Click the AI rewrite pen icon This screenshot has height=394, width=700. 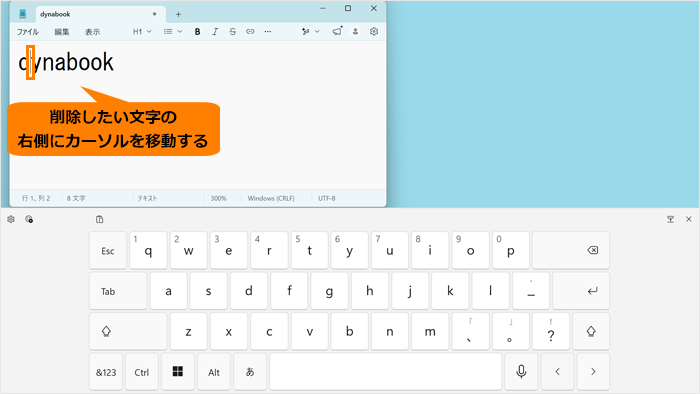click(305, 32)
